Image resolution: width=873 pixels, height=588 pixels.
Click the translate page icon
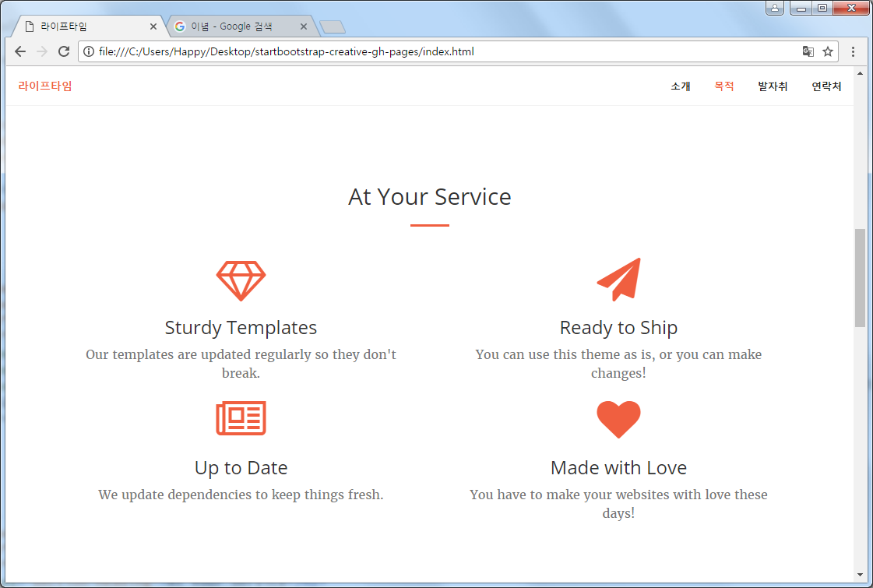pyautogui.click(x=808, y=51)
